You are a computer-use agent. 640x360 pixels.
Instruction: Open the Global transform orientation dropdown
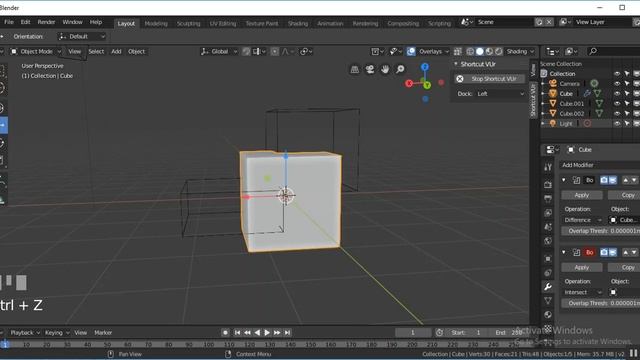point(219,51)
